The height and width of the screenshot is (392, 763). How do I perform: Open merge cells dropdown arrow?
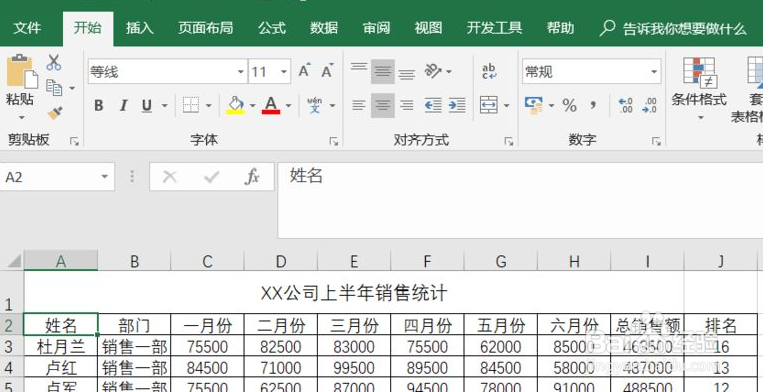pos(507,105)
